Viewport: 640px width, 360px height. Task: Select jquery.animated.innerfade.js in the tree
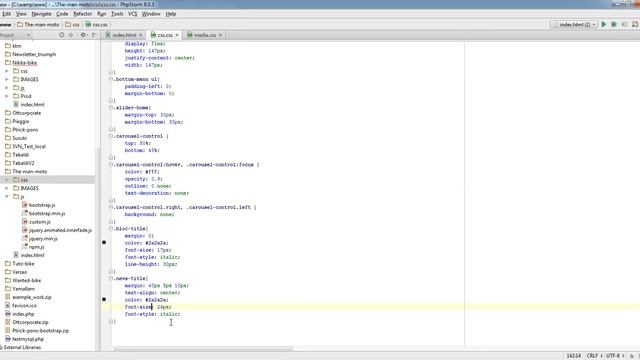click(x=60, y=230)
